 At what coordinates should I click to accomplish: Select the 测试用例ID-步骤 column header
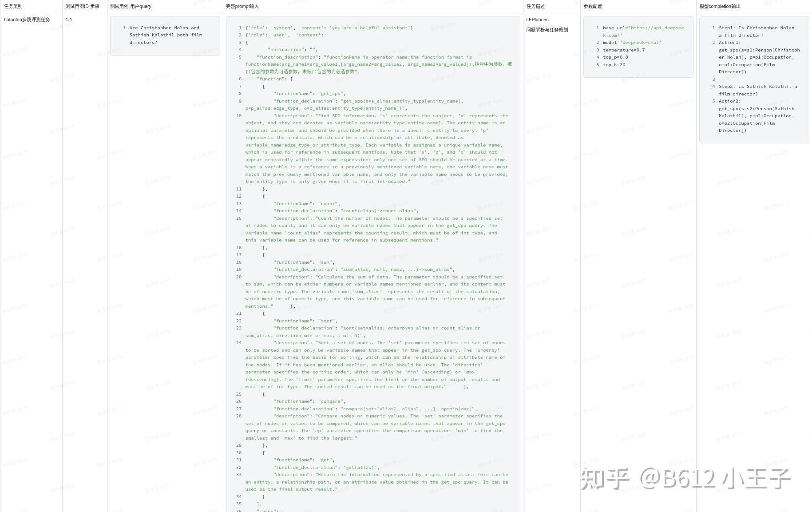click(83, 6)
